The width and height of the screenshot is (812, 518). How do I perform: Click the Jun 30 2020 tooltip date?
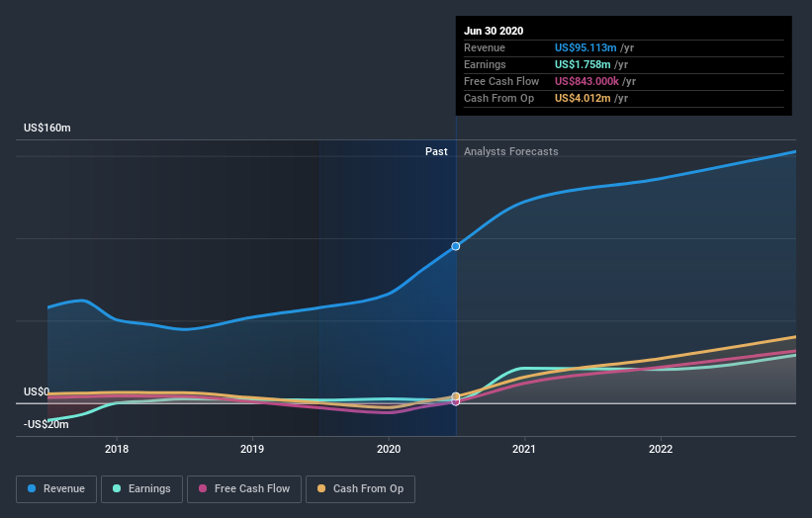tap(494, 31)
